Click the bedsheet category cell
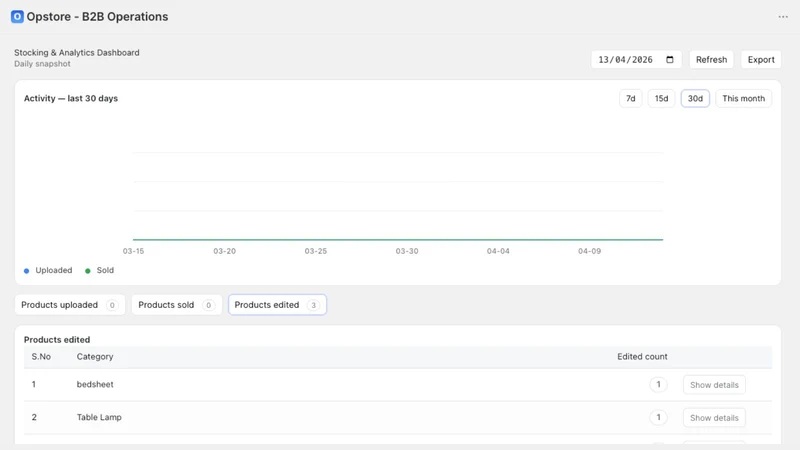The image size is (800, 450). coord(95,384)
